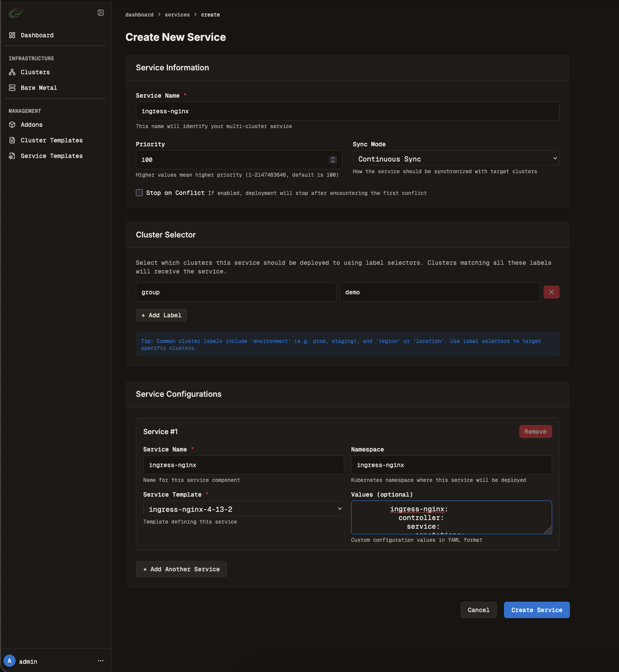
Task: Open the Dashboard page from the sidebar
Action: [37, 35]
